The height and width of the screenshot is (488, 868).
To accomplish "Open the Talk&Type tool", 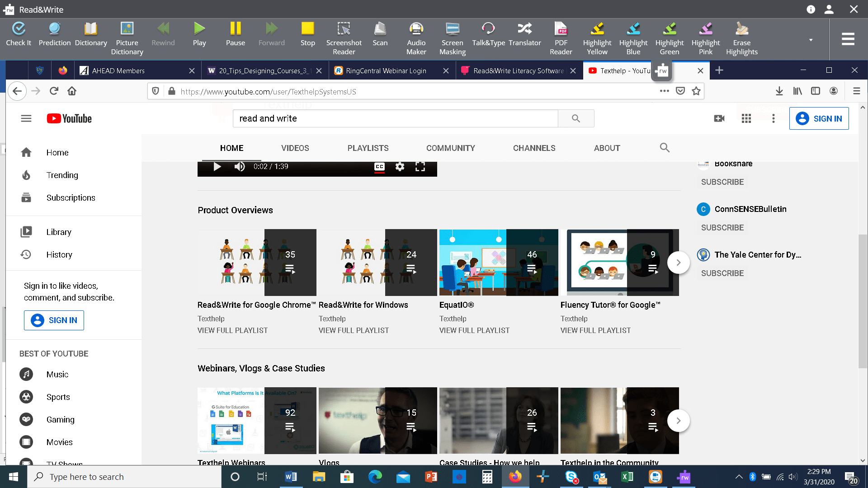I will tap(489, 34).
